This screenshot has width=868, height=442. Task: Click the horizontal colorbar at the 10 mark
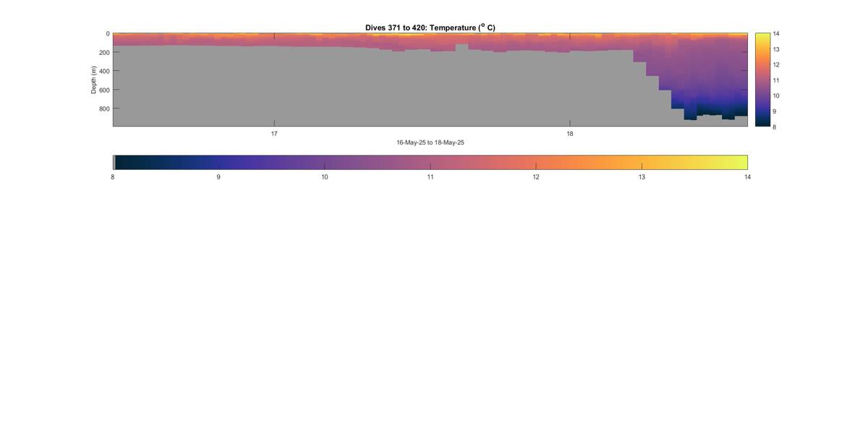pos(325,163)
